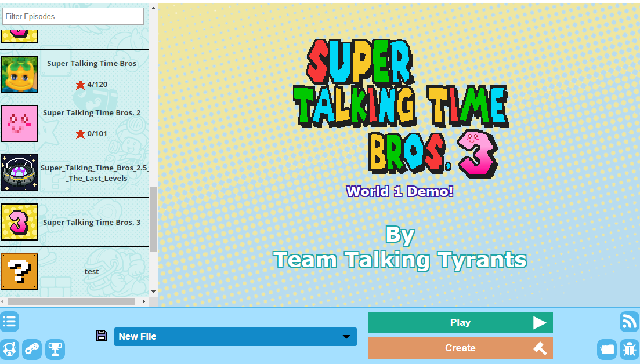
Task: Click the Team Talking Tyrants credit text
Action: pyautogui.click(x=400, y=260)
